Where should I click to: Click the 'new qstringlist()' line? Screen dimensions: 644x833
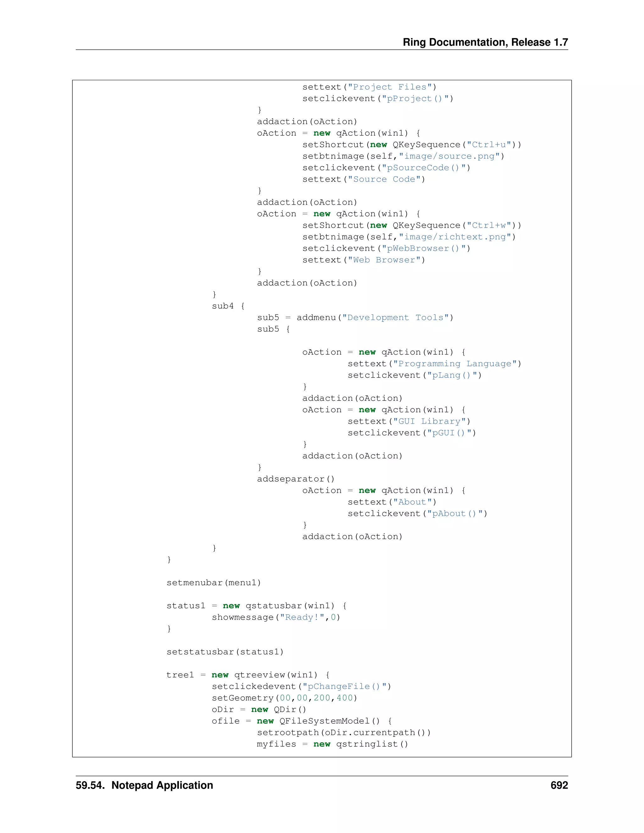click(x=361, y=744)
